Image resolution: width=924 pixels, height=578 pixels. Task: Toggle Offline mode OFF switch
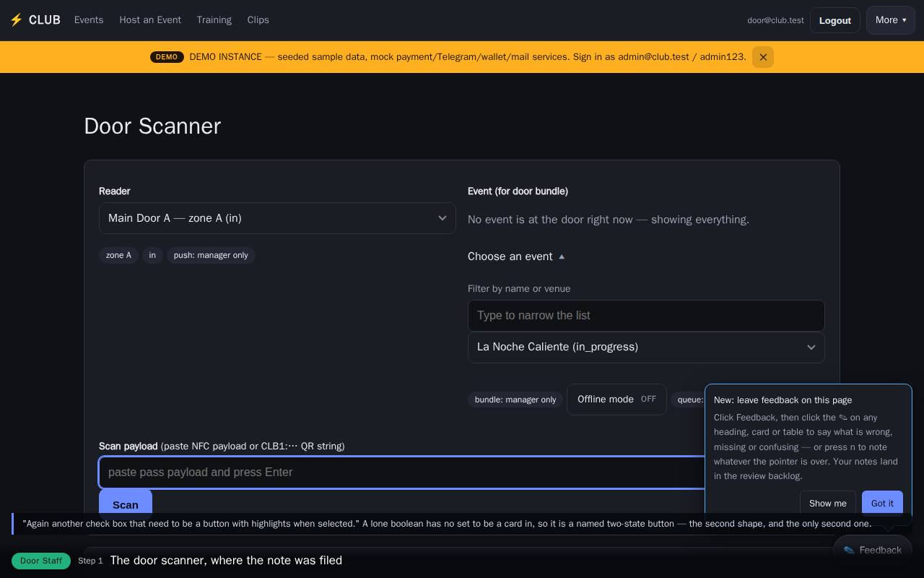(x=616, y=400)
